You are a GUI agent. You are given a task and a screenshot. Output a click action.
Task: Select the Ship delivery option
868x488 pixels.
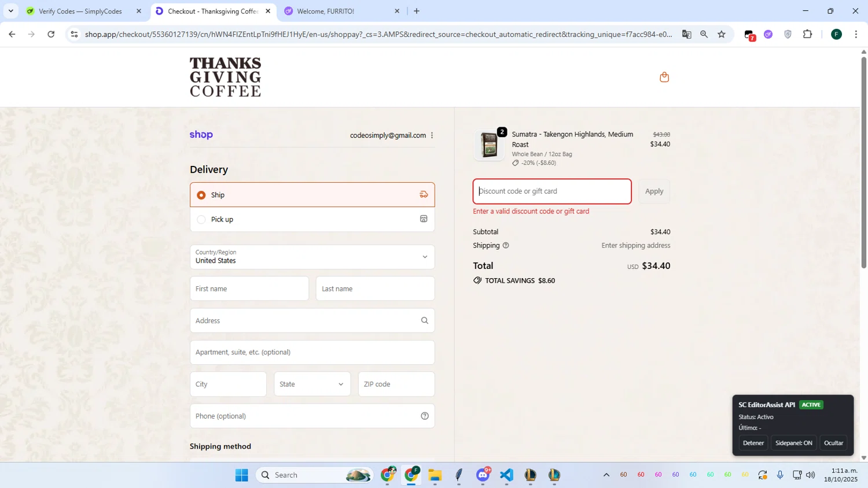pos(312,195)
